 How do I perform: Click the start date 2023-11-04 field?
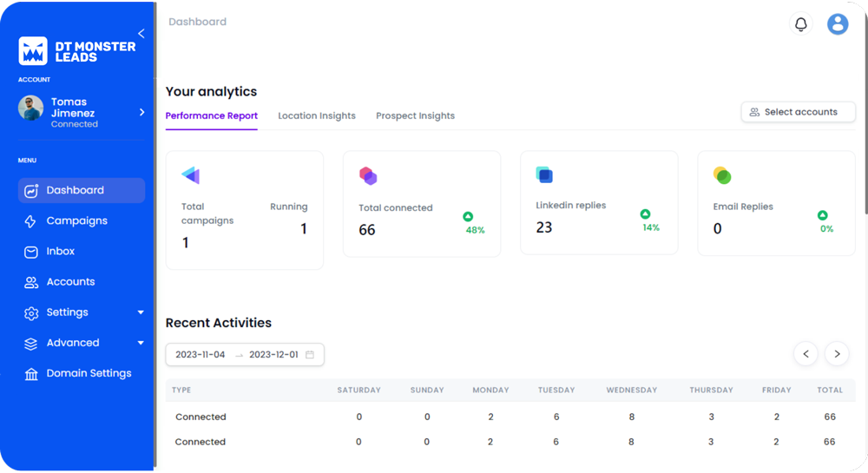click(200, 354)
